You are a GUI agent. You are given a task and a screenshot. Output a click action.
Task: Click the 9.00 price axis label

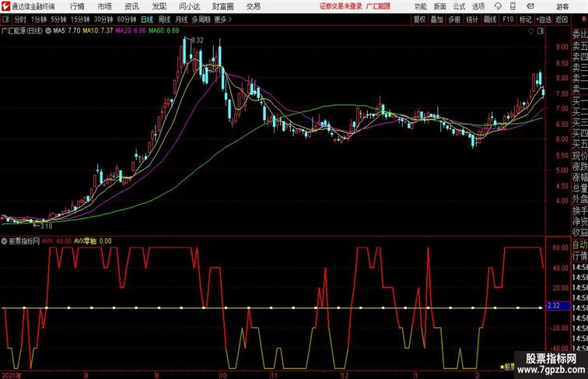point(562,47)
